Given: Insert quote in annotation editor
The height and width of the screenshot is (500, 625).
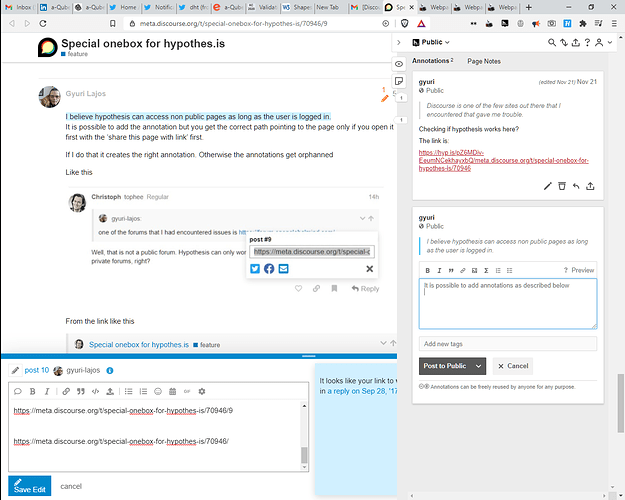Looking at the screenshot, I should tap(451, 270).
